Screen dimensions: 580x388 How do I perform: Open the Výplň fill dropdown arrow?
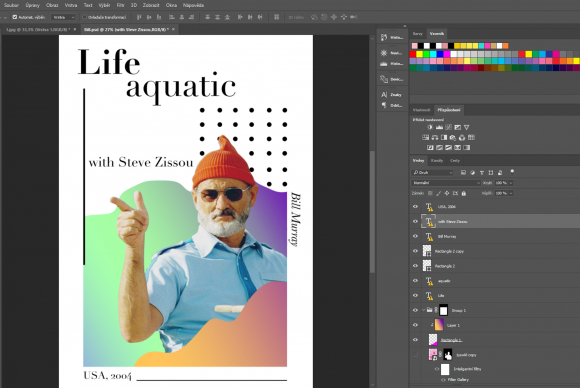point(511,193)
